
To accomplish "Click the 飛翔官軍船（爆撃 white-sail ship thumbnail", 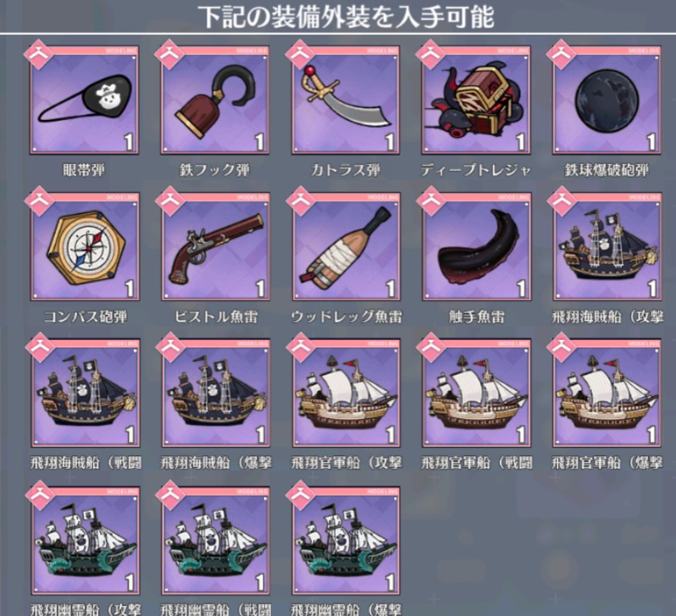I will (607, 393).
